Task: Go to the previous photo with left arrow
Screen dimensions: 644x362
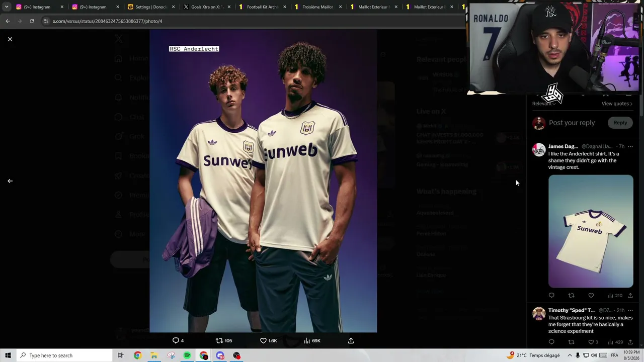Action: 10,181
